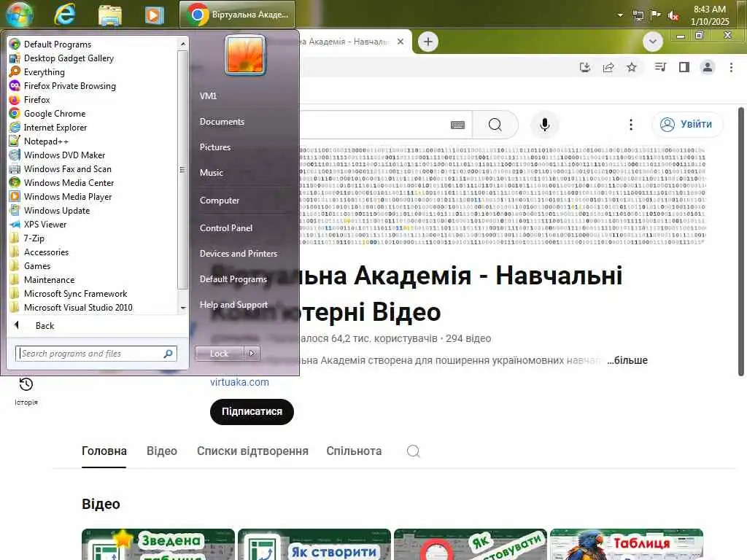Open Internet Explorer from the taskbar
Viewport: 747px width, 560px height.
coord(65,15)
